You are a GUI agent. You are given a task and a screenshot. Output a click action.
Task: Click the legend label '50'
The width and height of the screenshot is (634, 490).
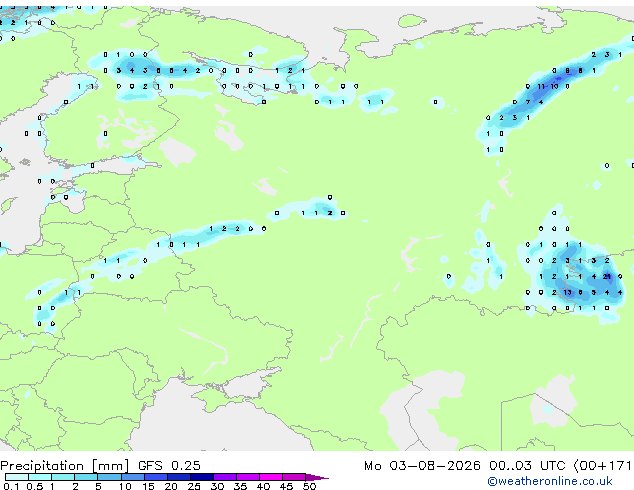[309, 486]
